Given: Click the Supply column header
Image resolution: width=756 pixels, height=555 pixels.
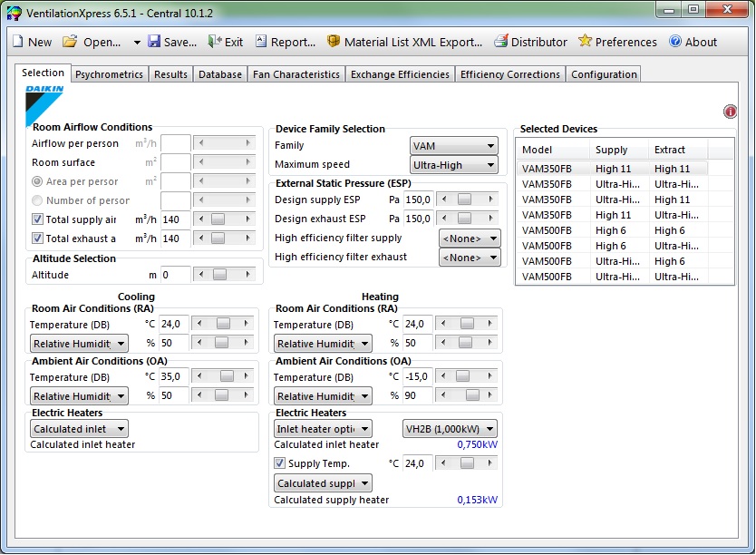Looking at the screenshot, I should click(618, 150).
